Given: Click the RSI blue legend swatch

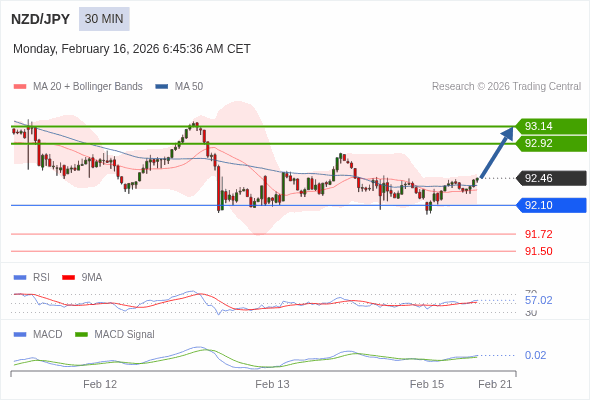Looking at the screenshot, I should tap(20, 278).
